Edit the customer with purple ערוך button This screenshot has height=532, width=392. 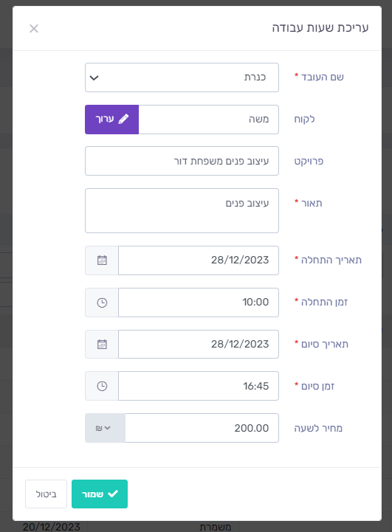point(112,120)
